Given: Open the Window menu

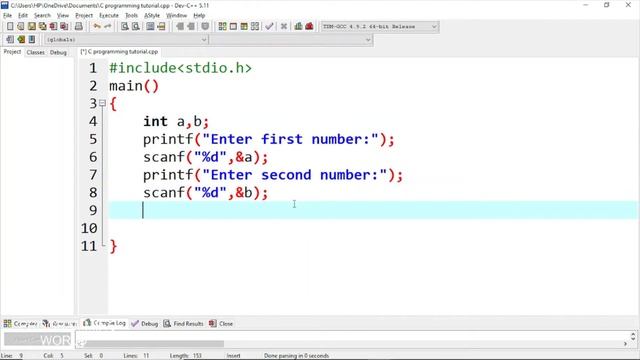Looking at the screenshot, I should pos(176,16).
